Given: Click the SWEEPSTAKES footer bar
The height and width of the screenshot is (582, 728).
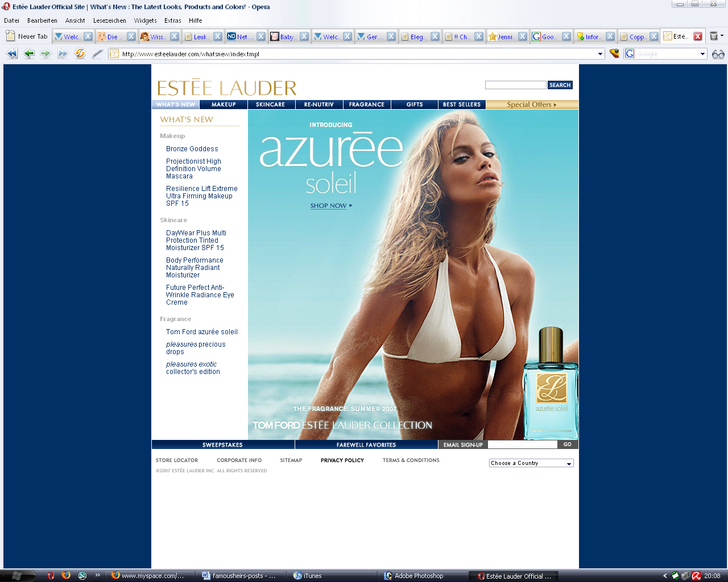Looking at the screenshot, I should [x=223, y=445].
